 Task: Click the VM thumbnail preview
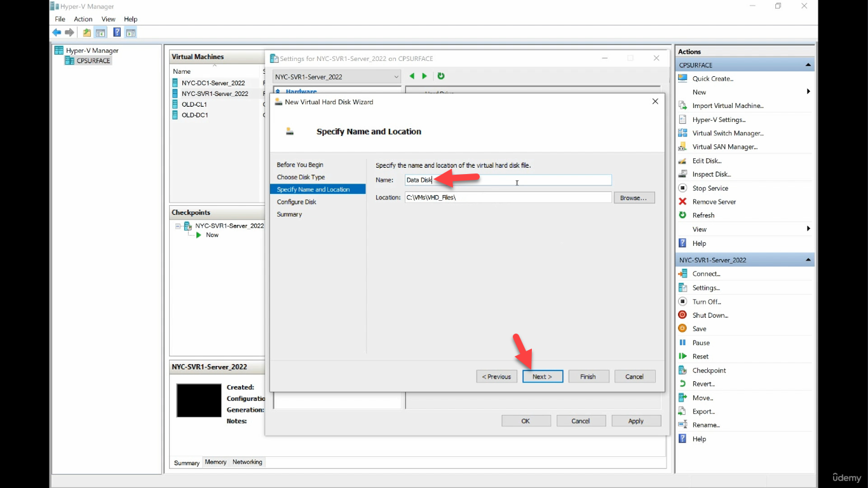[x=199, y=400]
